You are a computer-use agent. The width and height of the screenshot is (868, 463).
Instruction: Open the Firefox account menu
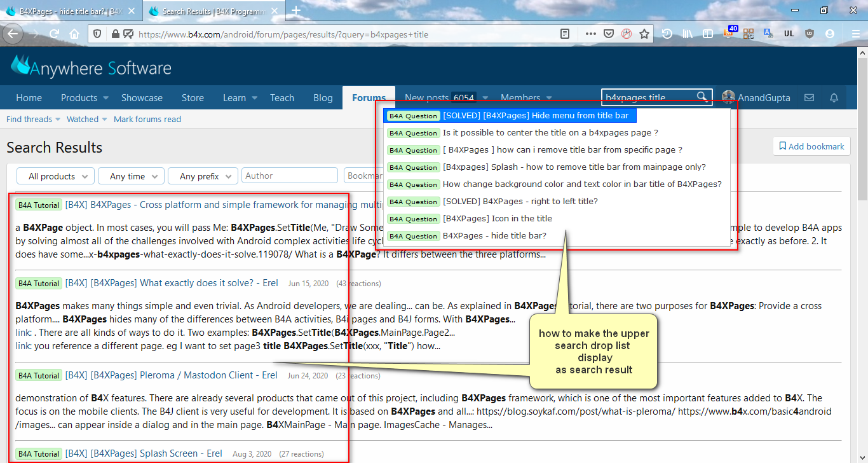click(830, 34)
